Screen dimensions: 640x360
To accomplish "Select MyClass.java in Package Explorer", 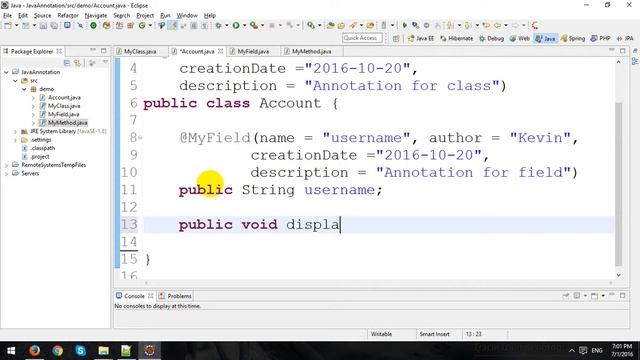I will click(64, 106).
